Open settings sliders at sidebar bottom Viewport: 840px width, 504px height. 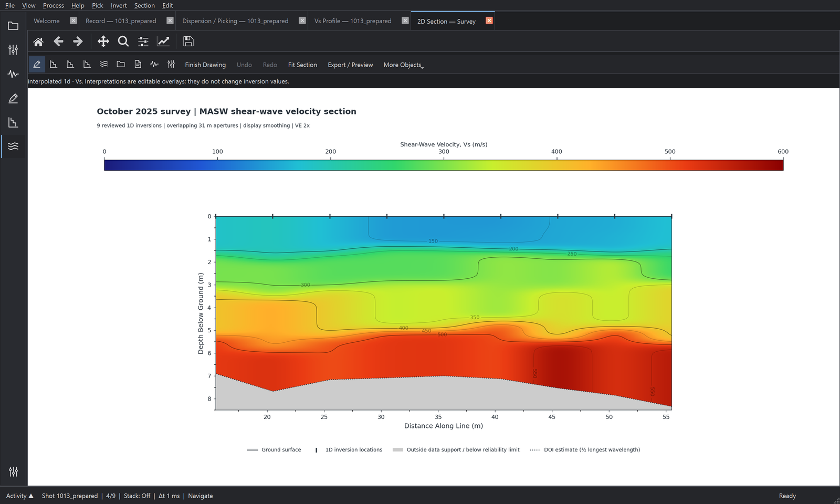click(13, 471)
